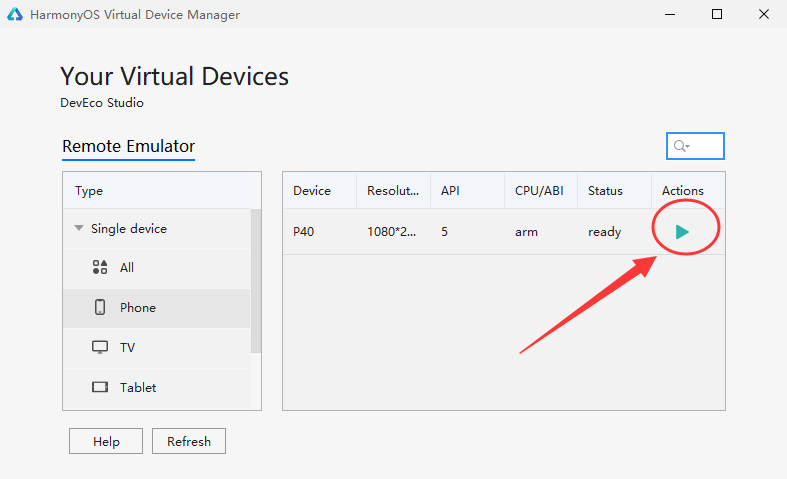Switch to the Remote Emulator tab
This screenshot has width=787, height=479.
tap(128, 146)
